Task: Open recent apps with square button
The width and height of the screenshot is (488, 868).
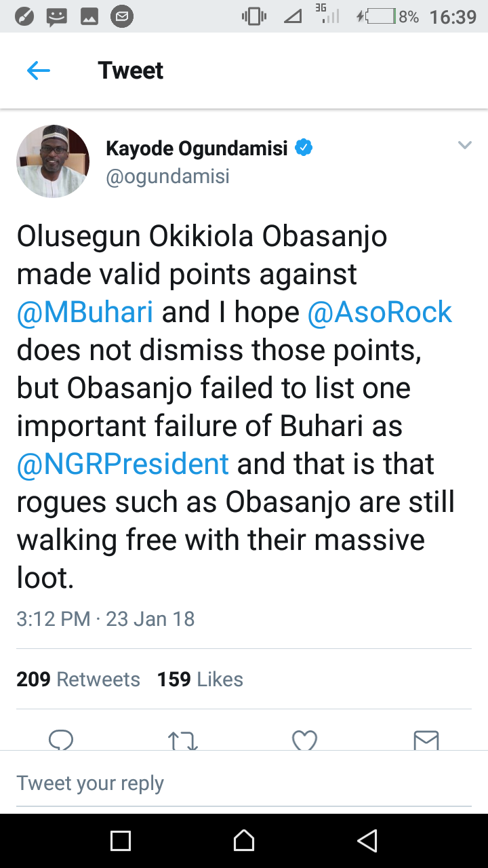Action: click(121, 841)
